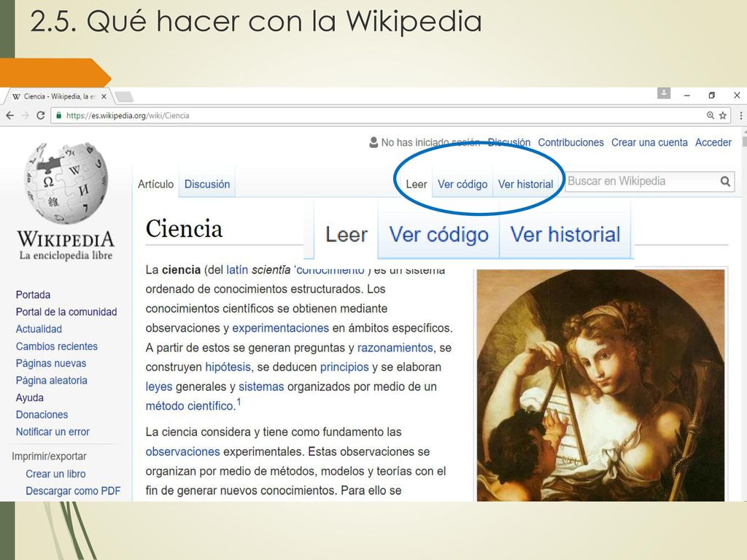Follow the razonamientos link
747x560 pixels.
pos(395,348)
